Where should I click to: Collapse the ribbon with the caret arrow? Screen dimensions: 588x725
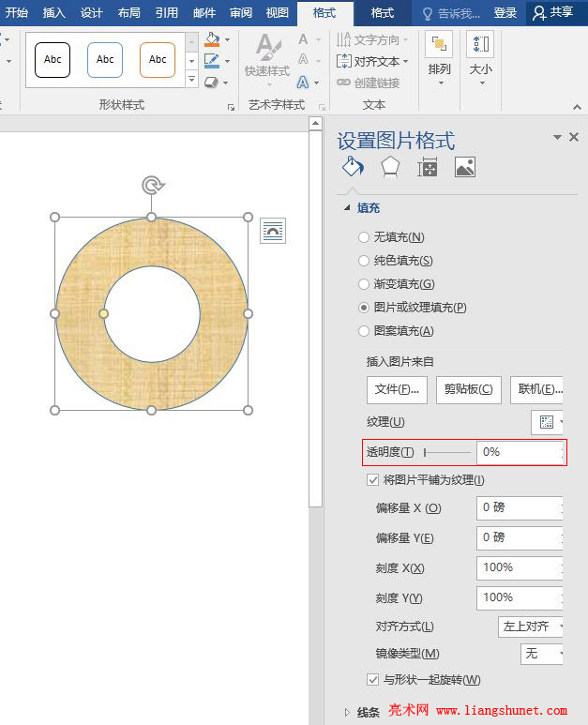click(x=577, y=107)
